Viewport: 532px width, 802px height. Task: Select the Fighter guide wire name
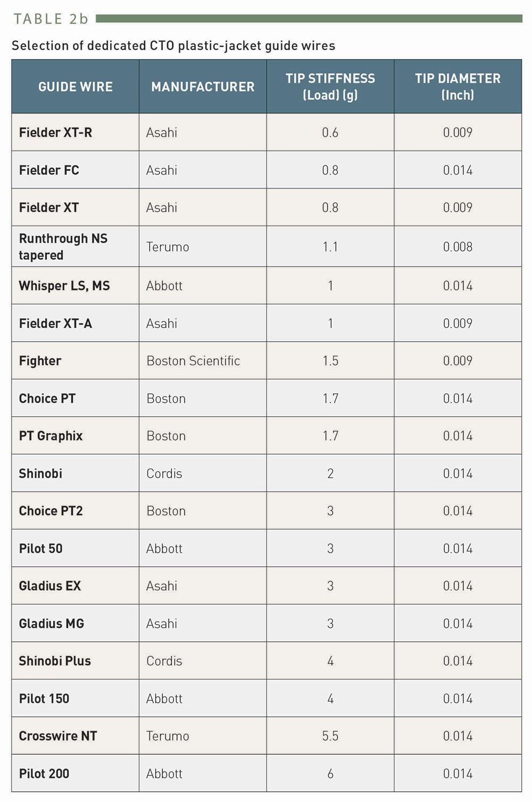(x=40, y=361)
